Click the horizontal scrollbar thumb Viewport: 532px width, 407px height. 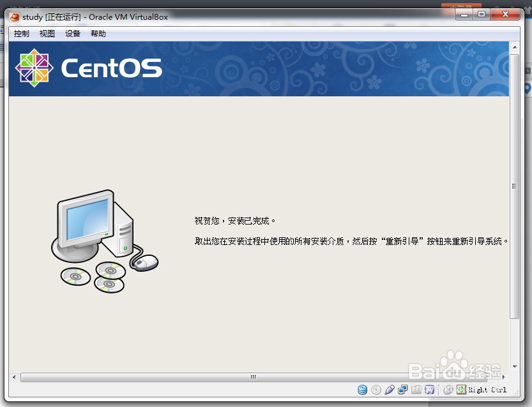(254, 377)
